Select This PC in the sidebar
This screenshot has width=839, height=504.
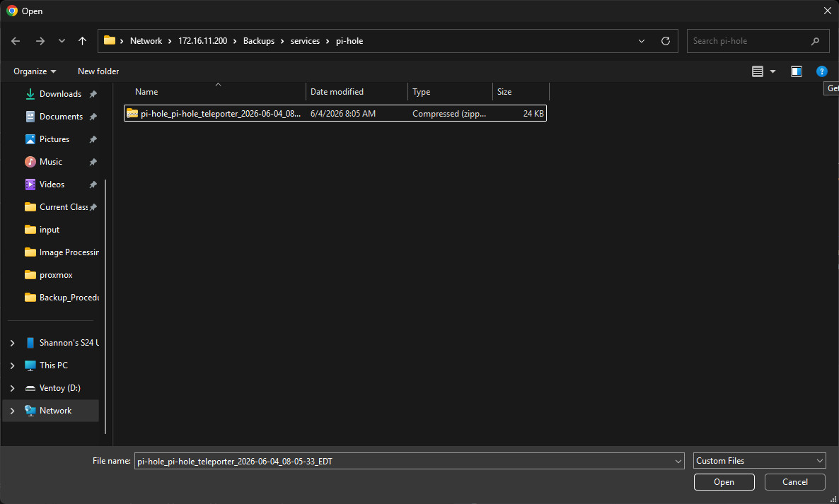pyautogui.click(x=54, y=365)
